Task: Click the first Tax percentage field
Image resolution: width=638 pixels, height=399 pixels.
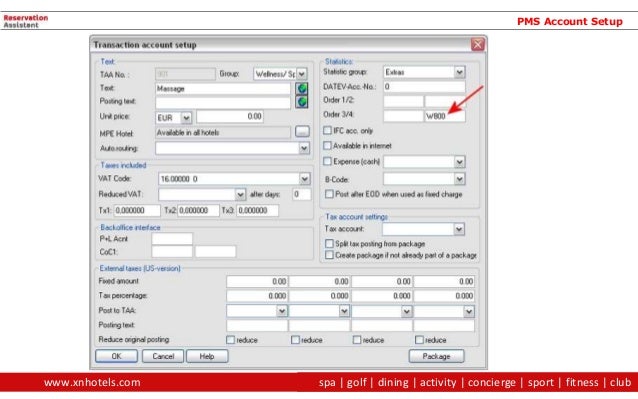Action: point(257,296)
